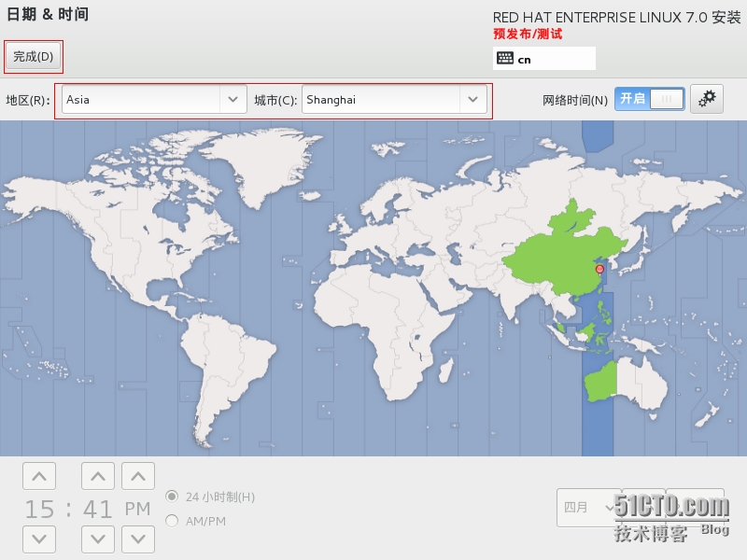Image resolution: width=747 pixels, height=560 pixels.
Task: Open the 四月 month dropdown
Action: 589,508
